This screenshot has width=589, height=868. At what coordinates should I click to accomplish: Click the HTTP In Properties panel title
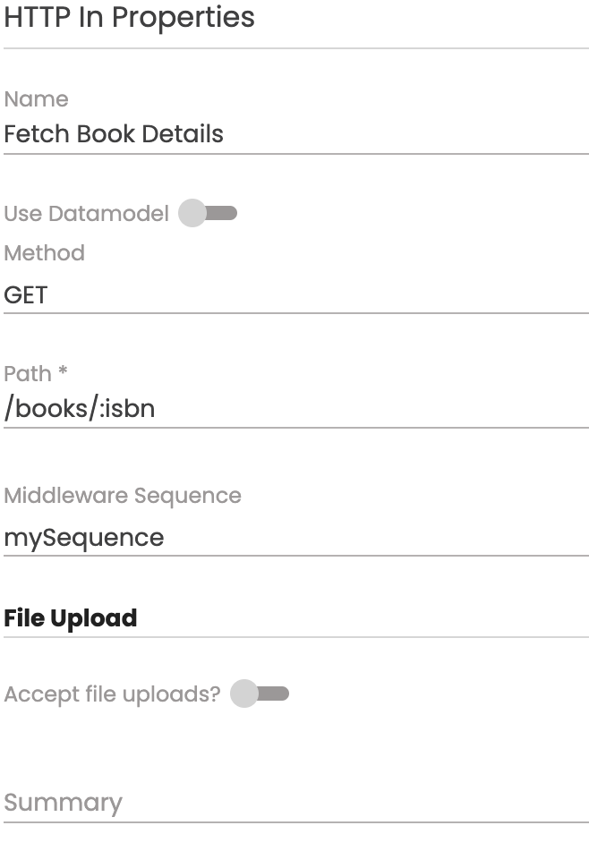pyautogui.click(x=129, y=17)
